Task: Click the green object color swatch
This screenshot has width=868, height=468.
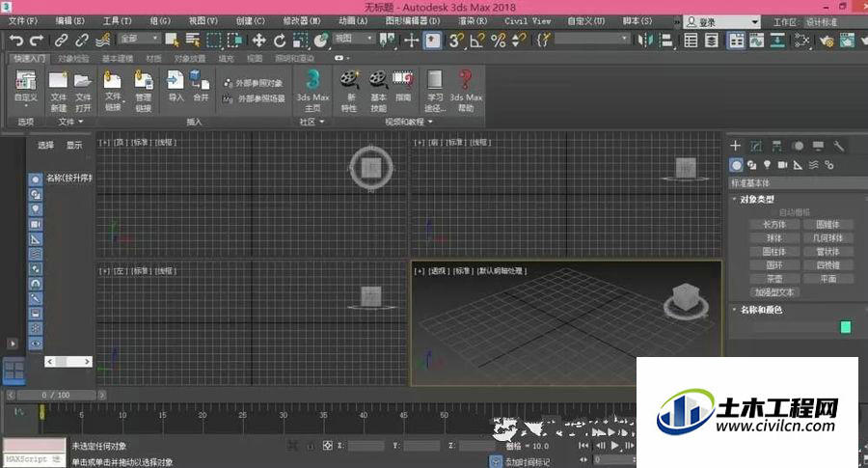Action: [x=845, y=327]
